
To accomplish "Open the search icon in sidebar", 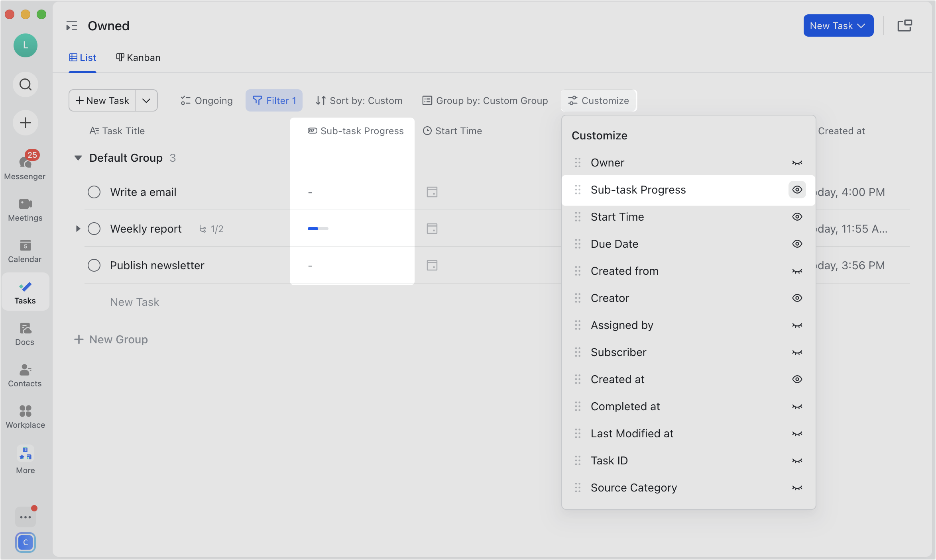I will tap(25, 84).
